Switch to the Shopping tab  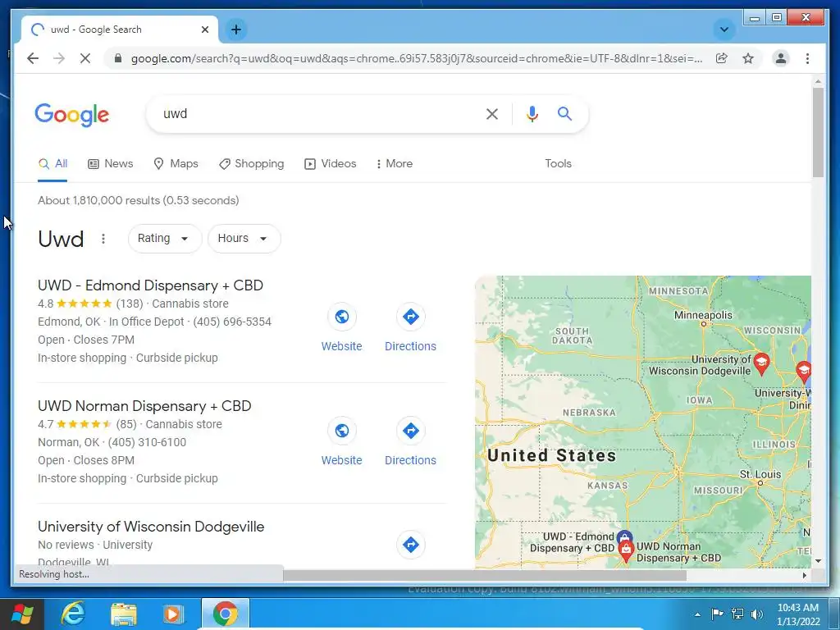pyautogui.click(x=251, y=164)
